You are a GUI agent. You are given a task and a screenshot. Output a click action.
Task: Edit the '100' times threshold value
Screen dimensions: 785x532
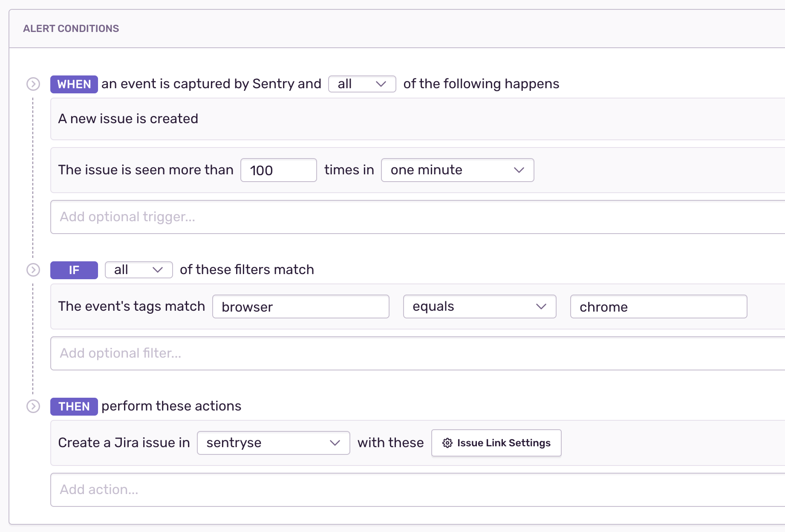click(x=278, y=170)
